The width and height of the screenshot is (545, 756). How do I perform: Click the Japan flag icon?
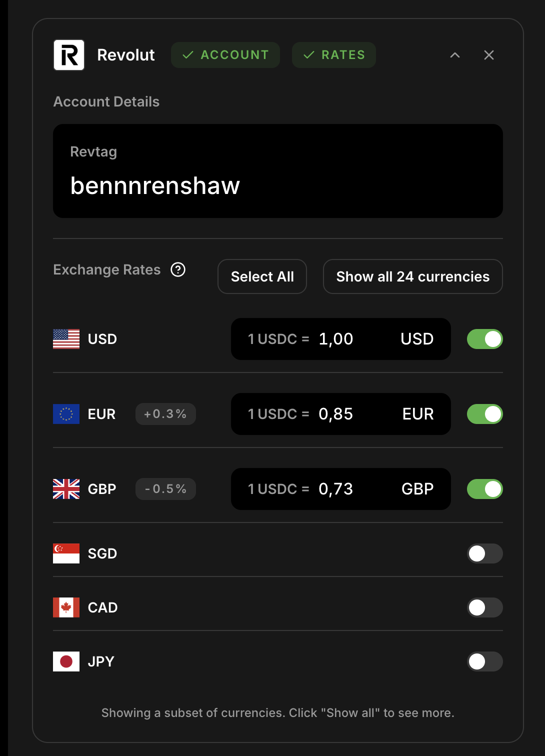66,661
